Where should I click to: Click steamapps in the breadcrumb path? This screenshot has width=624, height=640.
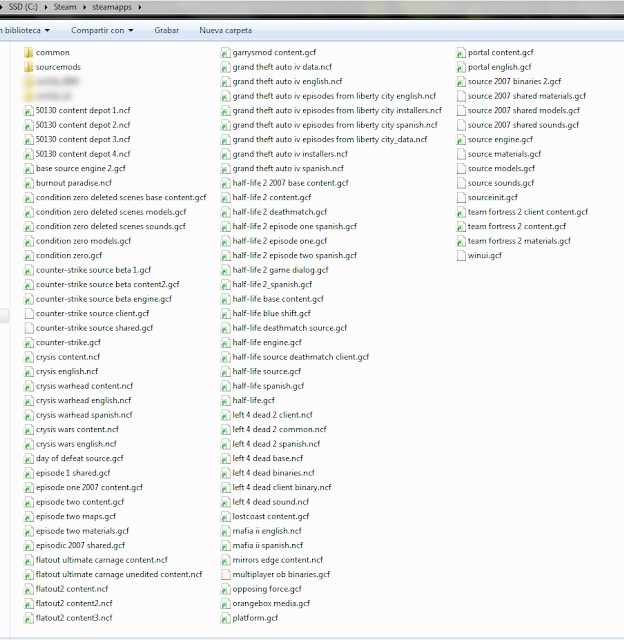[112, 7]
